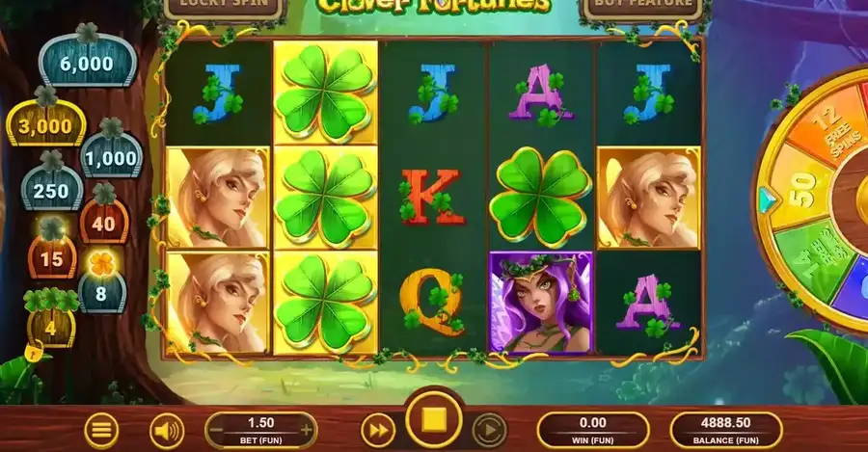
Task: Mute the game sound
Action: coord(167,430)
